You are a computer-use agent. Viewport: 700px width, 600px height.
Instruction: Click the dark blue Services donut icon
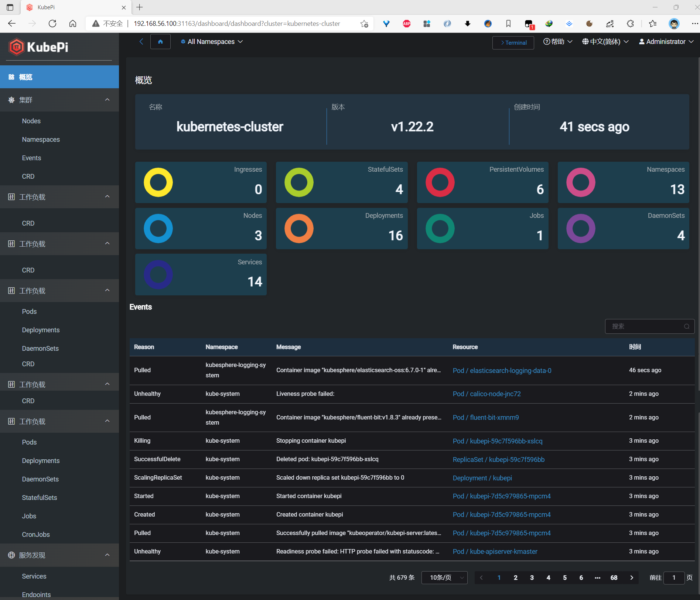coord(158,275)
